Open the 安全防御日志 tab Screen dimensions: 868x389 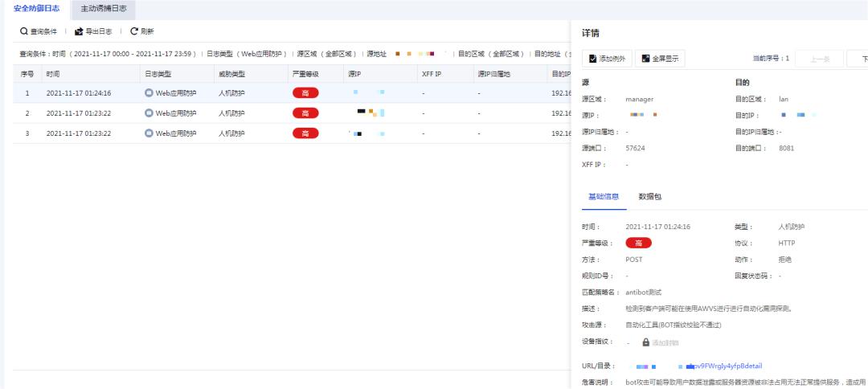click(x=36, y=7)
